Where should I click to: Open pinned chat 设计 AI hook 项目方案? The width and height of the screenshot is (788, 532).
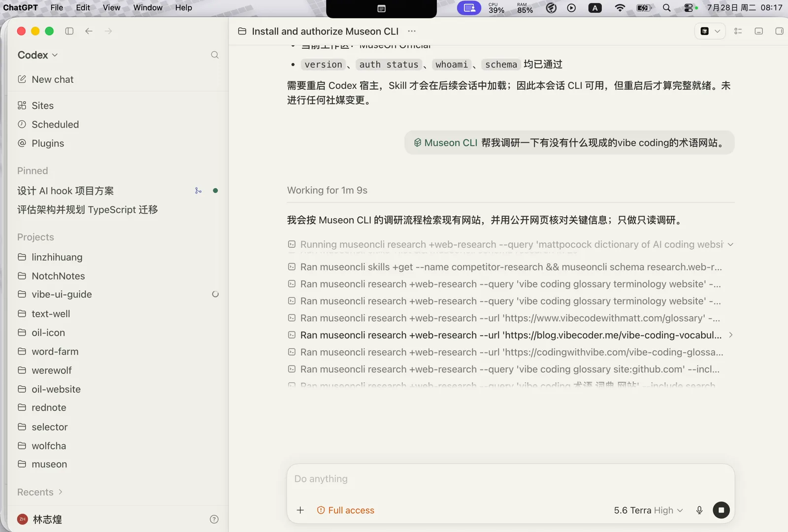[x=66, y=191]
